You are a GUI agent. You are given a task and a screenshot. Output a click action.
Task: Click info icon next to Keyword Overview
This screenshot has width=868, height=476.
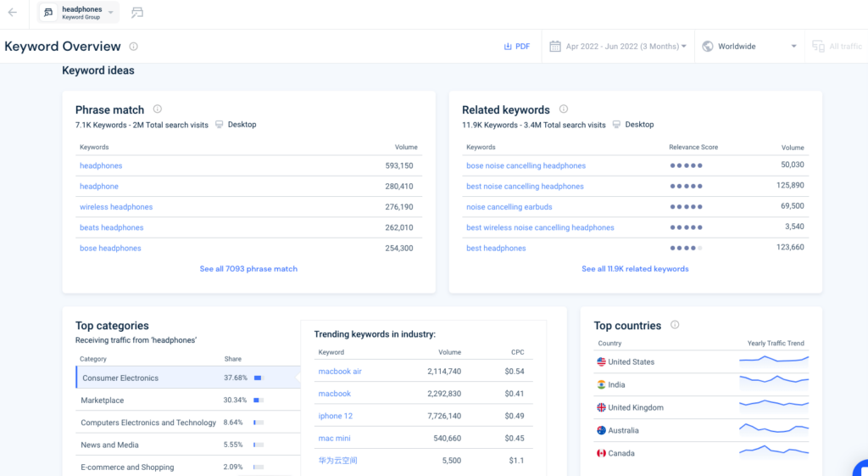pos(134,47)
